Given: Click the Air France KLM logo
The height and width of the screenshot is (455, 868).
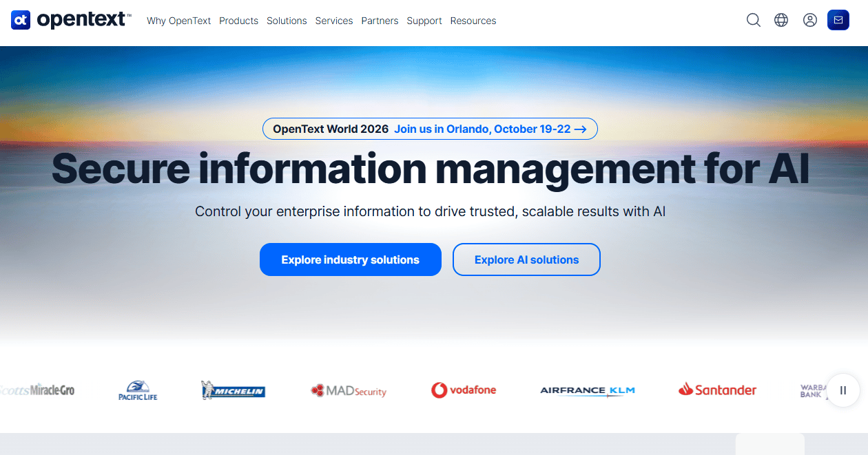Looking at the screenshot, I should tap(588, 390).
